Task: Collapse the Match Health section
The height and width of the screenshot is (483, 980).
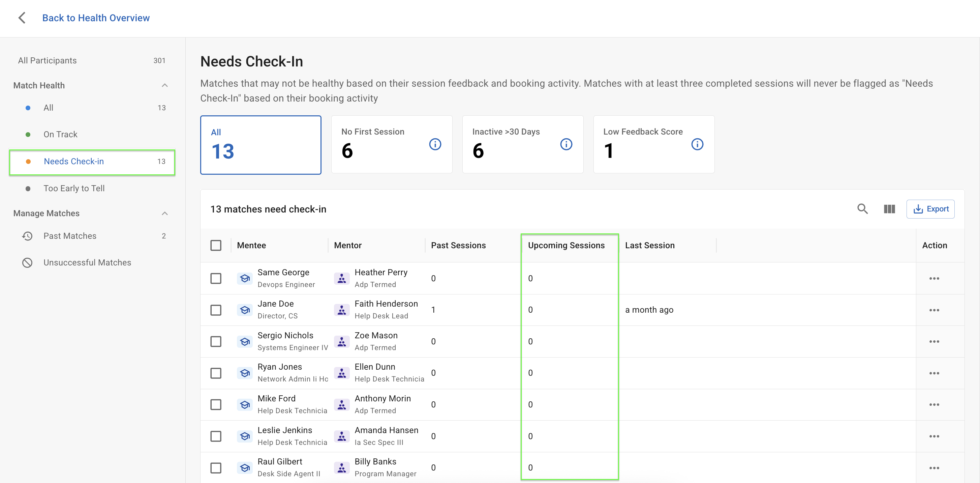Action: pos(165,85)
